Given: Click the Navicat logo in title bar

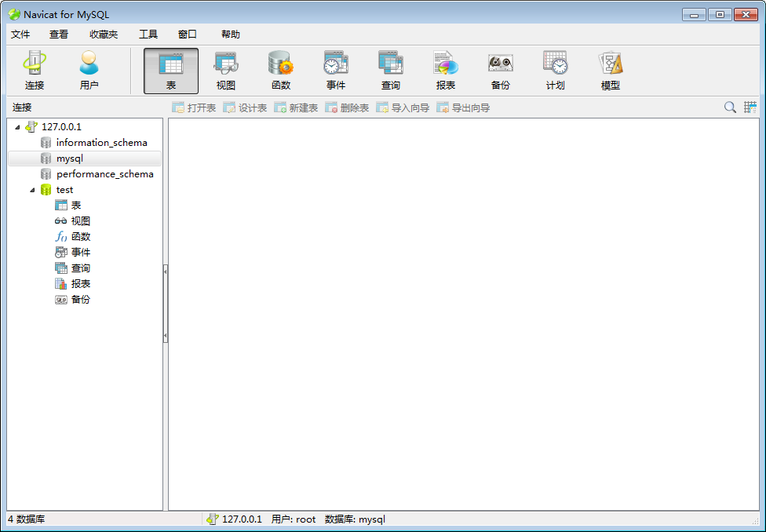Looking at the screenshot, I should pyautogui.click(x=14, y=15).
